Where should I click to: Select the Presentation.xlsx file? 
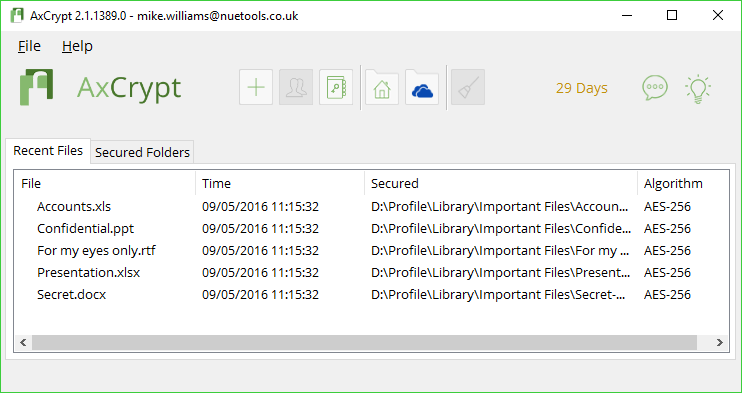tap(88, 273)
